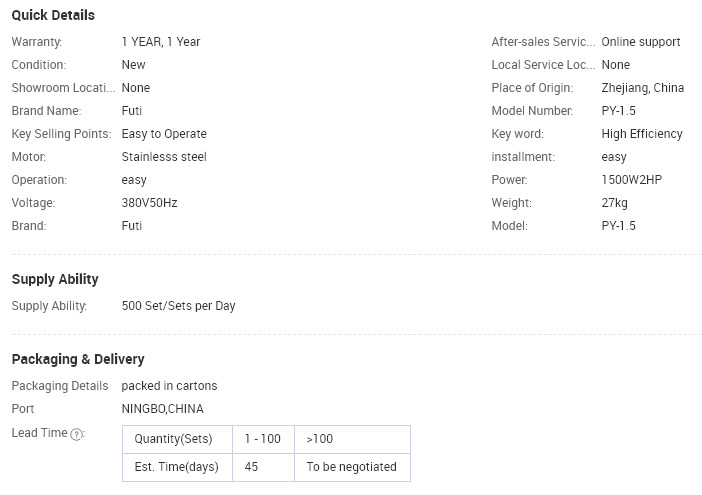Click the truncated Showroom Location label

pos(63,88)
